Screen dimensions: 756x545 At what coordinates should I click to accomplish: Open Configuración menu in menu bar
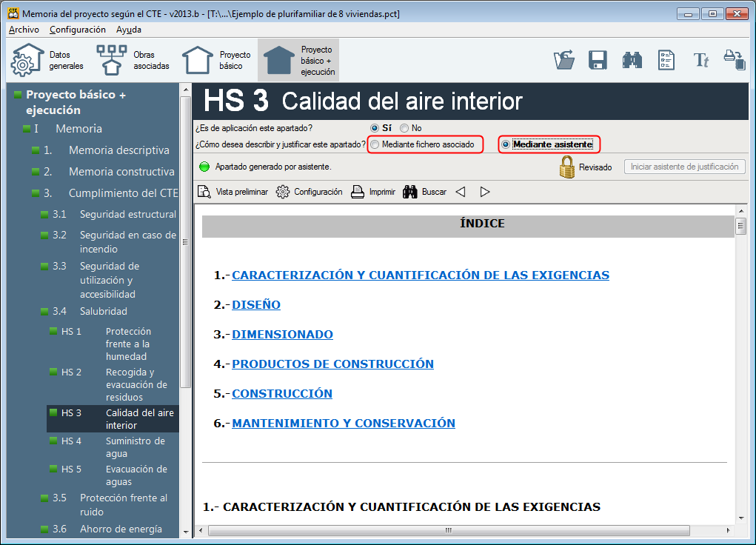[x=78, y=30]
